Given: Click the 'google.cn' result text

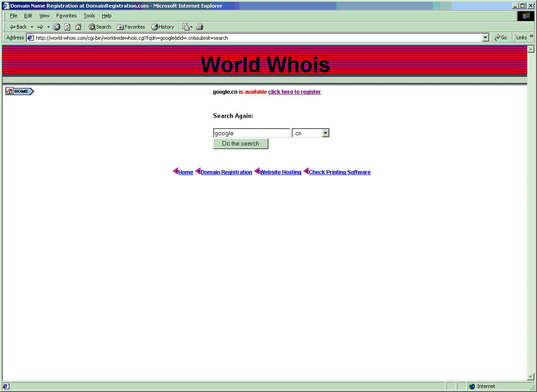Looking at the screenshot, I should click(x=225, y=92).
